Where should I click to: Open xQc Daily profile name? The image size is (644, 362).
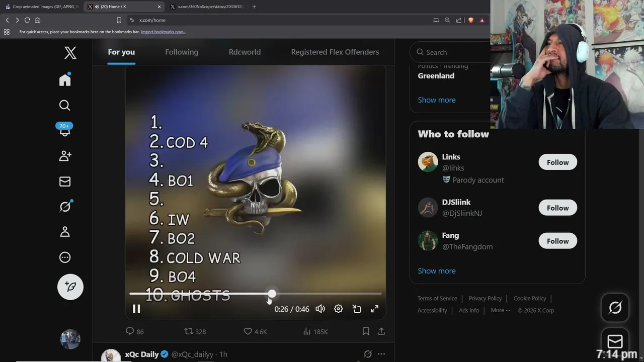pos(142,354)
